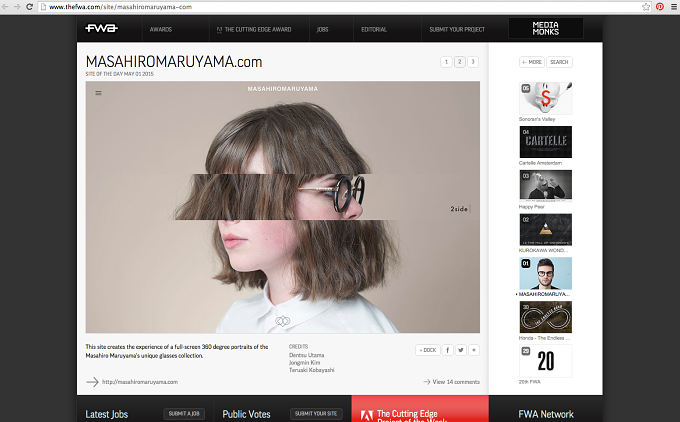The width and height of the screenshot is (680, 422).
Task: Click the Pinterest extension icon
Action: click(x=660, y=7)
